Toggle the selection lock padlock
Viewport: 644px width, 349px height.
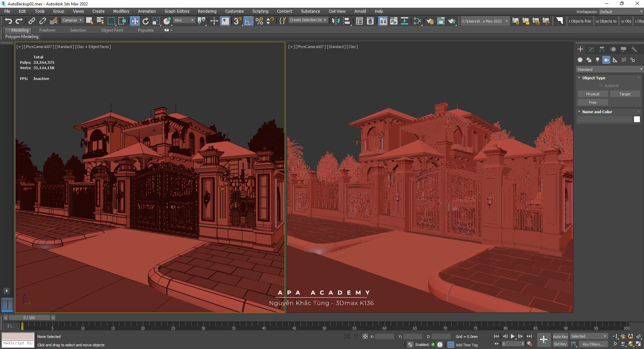pos(356,336)
